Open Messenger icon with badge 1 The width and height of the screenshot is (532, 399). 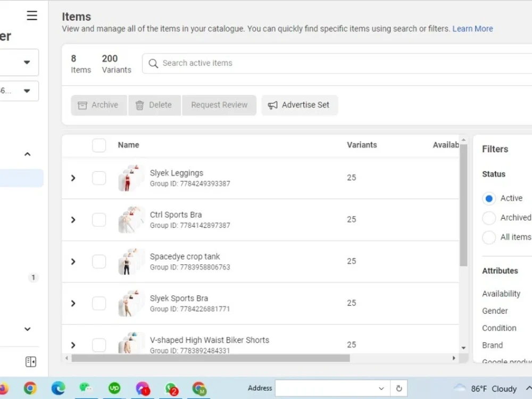click(x=143, y=389)
